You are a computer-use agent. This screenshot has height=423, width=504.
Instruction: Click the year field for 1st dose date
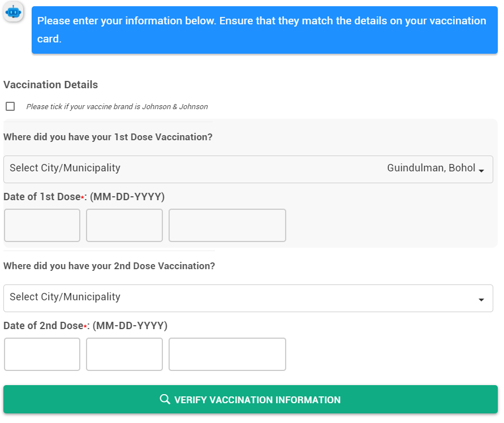point(227,225)
